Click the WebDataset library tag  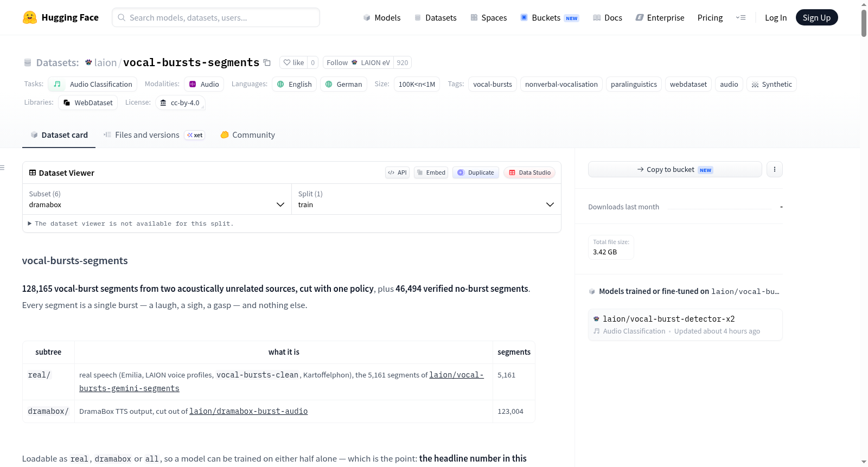pos(88,103)
